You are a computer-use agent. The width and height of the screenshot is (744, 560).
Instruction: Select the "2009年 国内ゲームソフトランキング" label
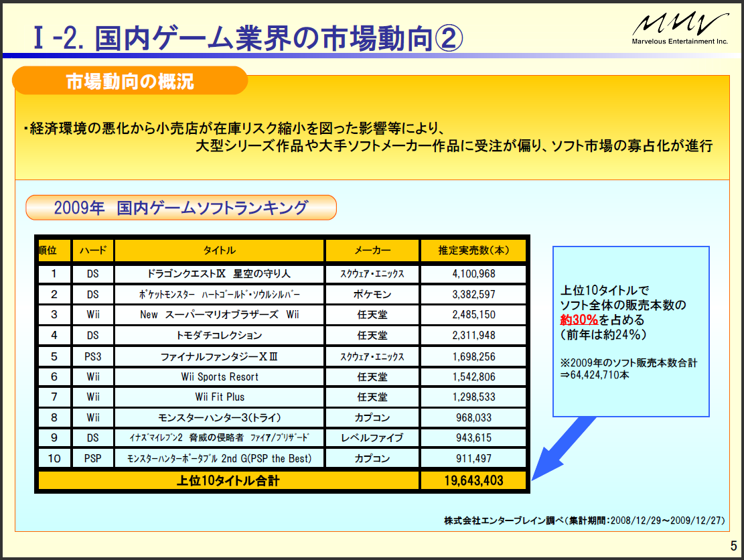point(181,208)
